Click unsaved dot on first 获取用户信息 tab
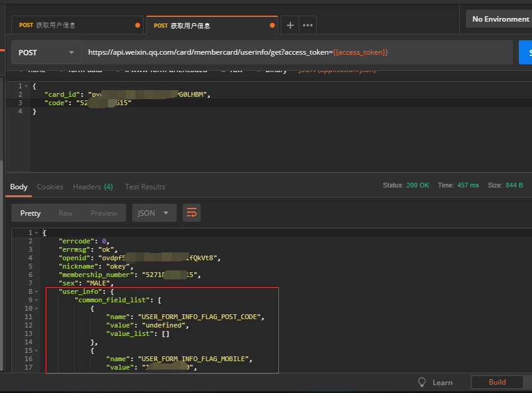The image size is (532, 393). [138, 25]
